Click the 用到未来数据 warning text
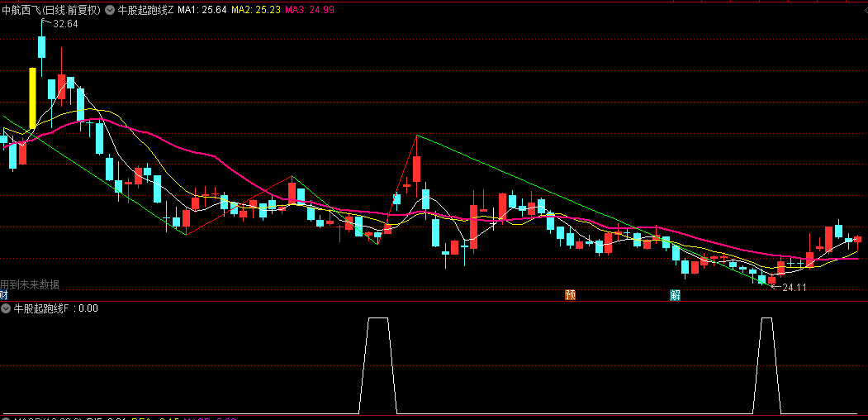Screen dimensions: 868x420 [x=30, y=284]
